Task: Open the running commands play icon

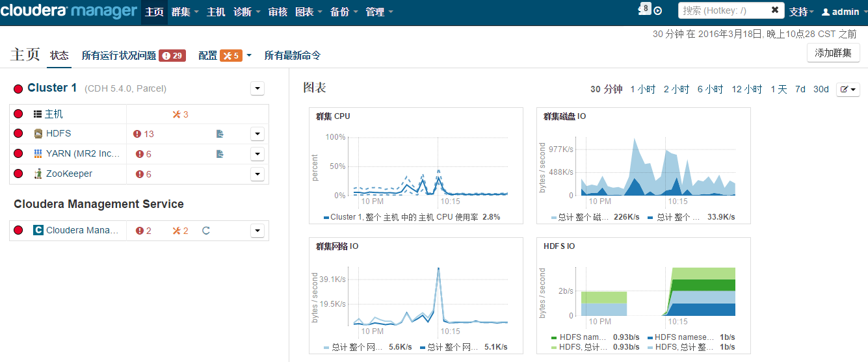Action: tap(658, 11)
